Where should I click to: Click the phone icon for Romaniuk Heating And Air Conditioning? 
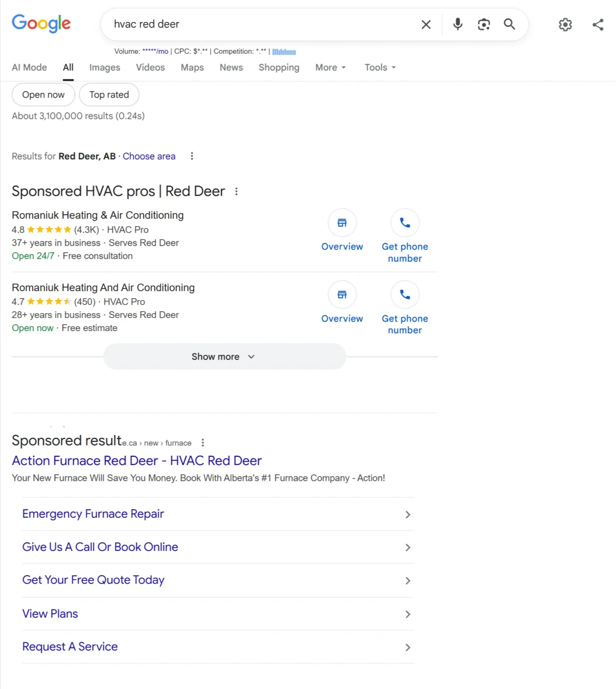click(x=405, y=295)
